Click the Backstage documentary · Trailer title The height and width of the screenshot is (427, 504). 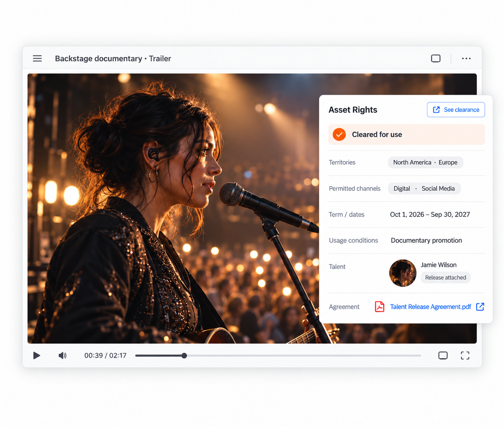(113, 58)
